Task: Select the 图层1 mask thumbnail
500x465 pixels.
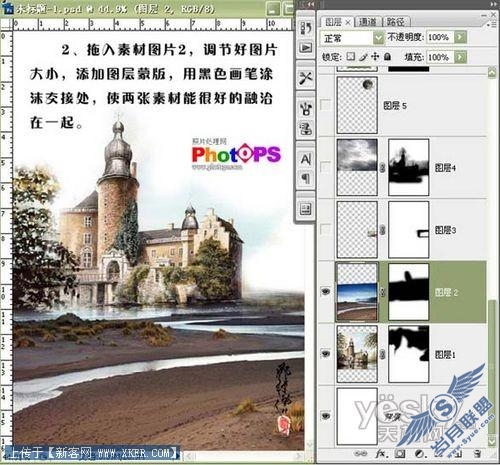Action: (409, 354)
